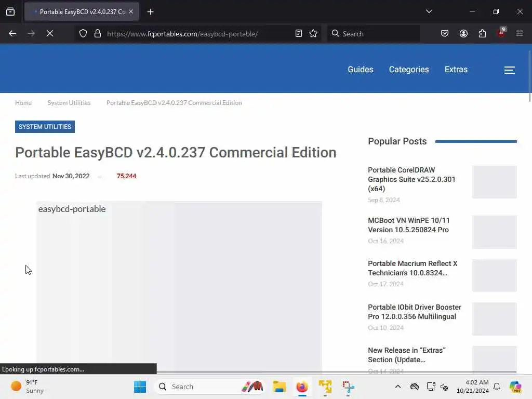Open the Extras menu
The width and height of the screenshot is (532, 399).
coord(456,69)
